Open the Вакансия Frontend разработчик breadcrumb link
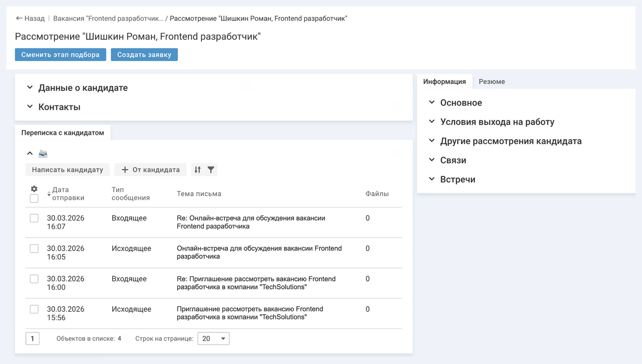This screenshot has width=642, height=364. coord(108,18)
